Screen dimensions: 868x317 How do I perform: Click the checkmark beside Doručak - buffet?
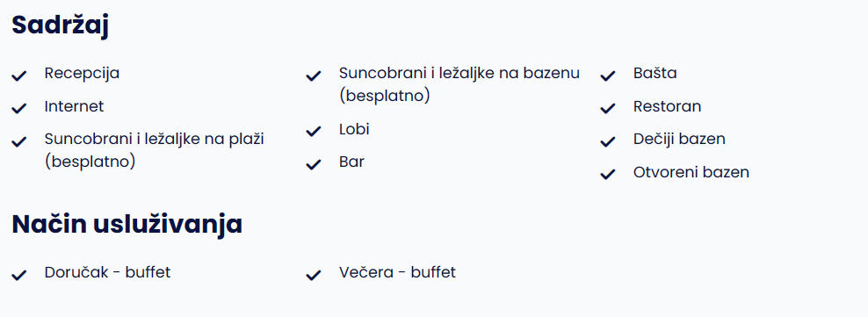coord(19,275)
